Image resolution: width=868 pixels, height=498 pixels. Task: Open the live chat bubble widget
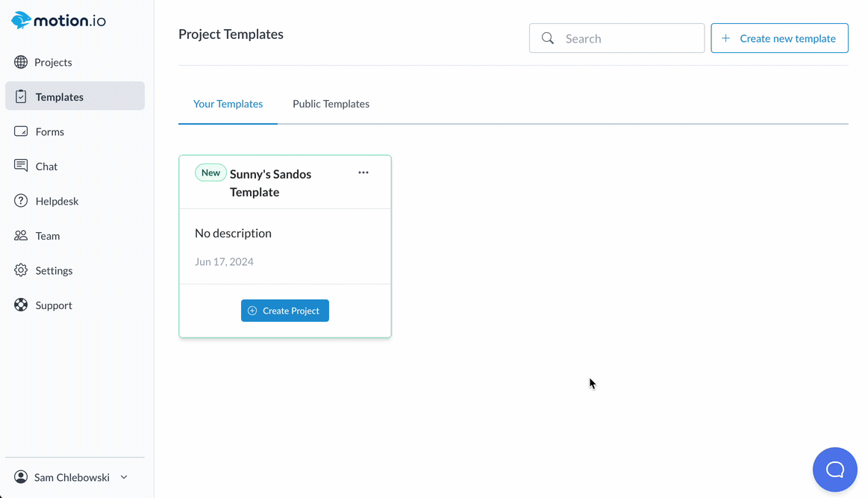[834, 470]
